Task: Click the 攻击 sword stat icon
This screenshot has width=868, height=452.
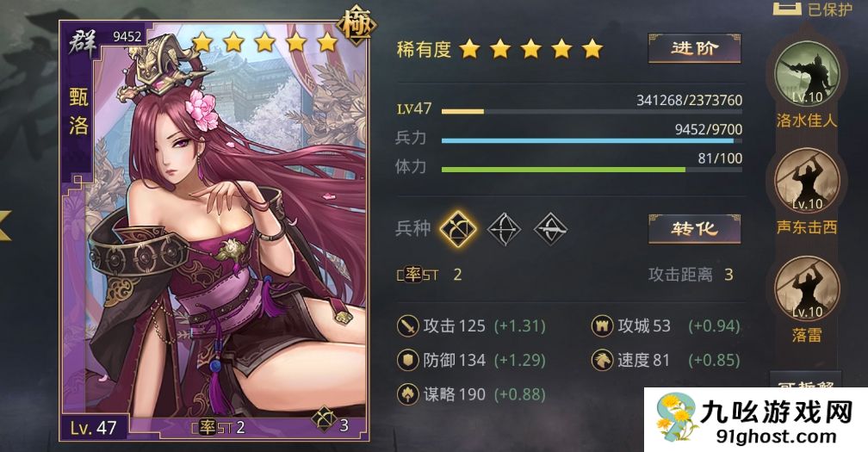Action: pos(408,325)
